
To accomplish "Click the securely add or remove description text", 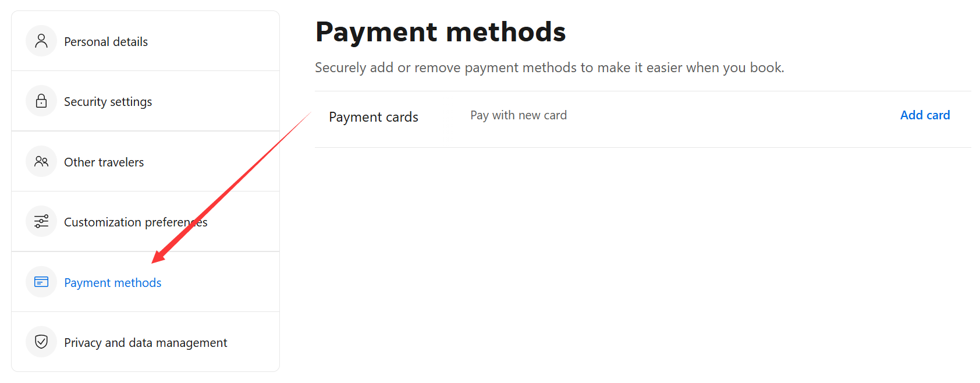I will pyautogui.click(x=549, y=68).
